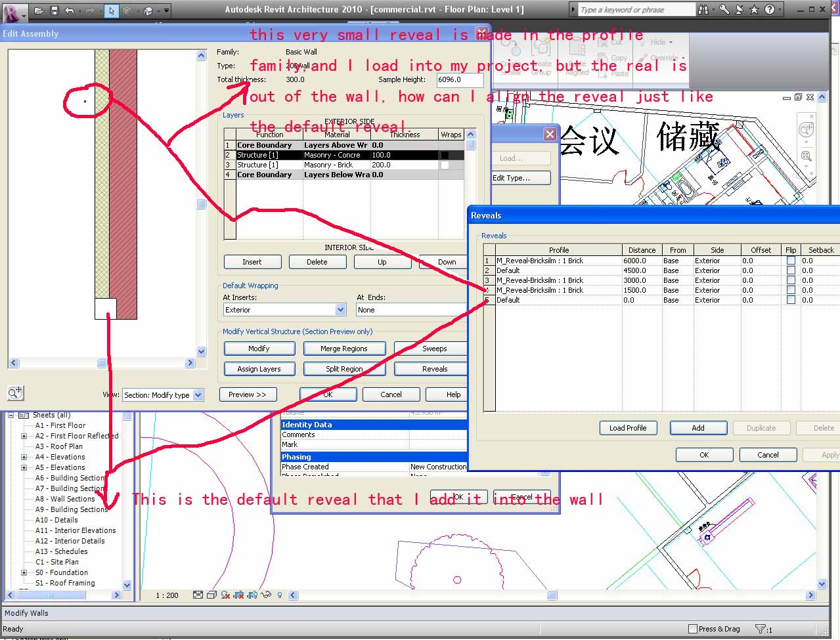
Task: Click the Help question mark icon
Action: pyautogui.click(x=769, y=10)
